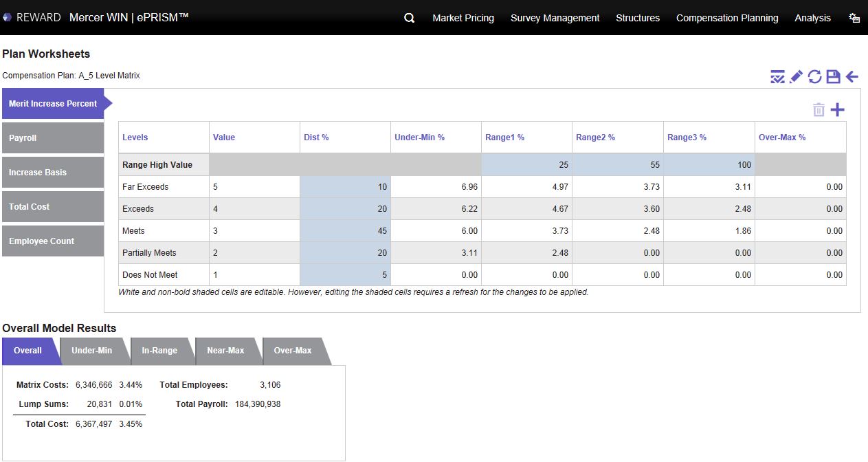Image resolution: width=868 pixels, height=462 pixels.
Task: Open the Analysis menu
Action: (x=812, y=18)
